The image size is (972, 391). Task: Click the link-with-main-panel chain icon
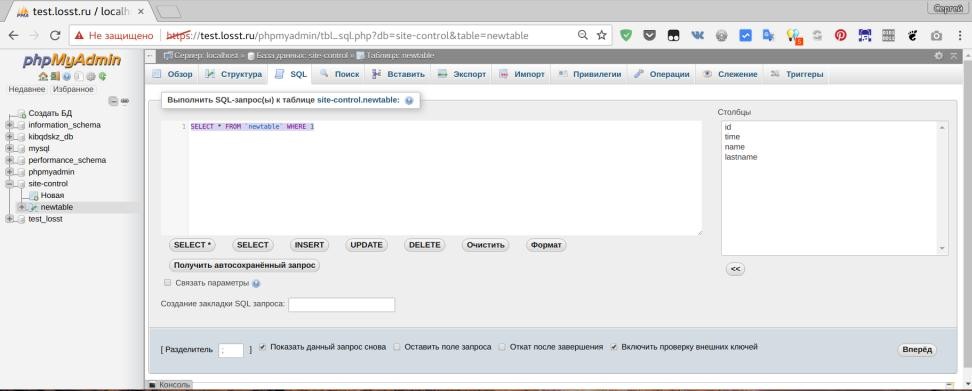pos(125,101)
